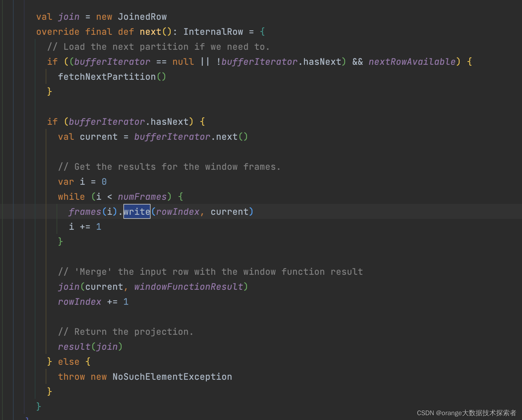The height and width of the screenshot is (420, 522).
Task: Click 'windowFunctionResult' argument
Action: 188,287
